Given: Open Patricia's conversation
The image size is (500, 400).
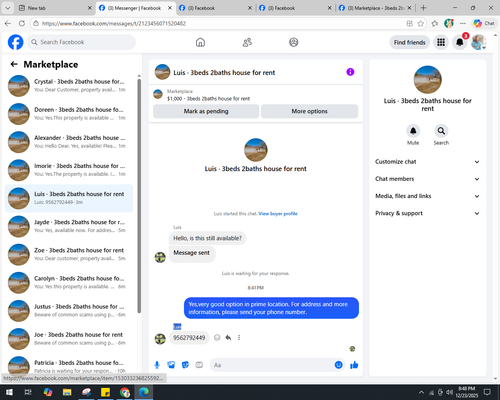Looking at the screenshot, I should pyautogui.click(x=69, y=366).
